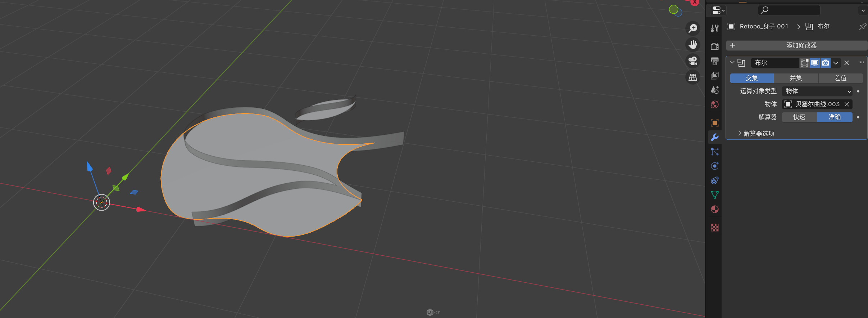Screen dimensions: 868x318
Task: Choose the 准确 exact solver
Action: [835, 117]
